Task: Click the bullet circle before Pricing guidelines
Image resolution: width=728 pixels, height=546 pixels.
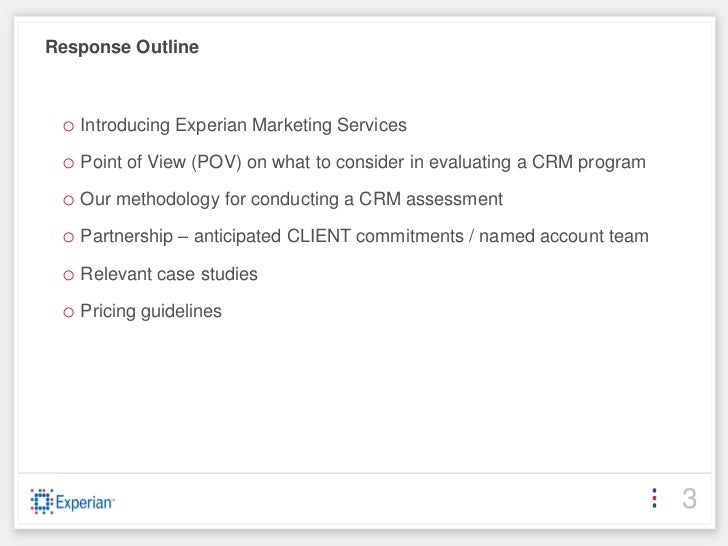Action: pos(69,312)
